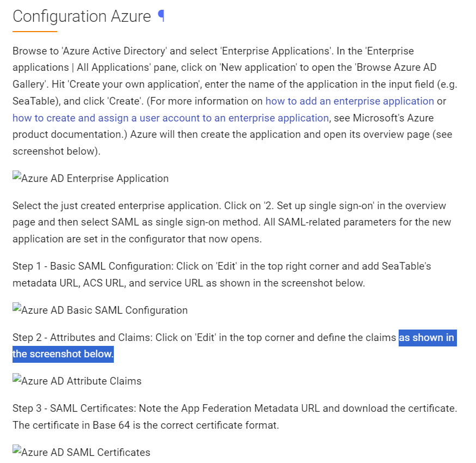Click the highlighted 'as shown in' selected text
Screen dimensions: 476x463
(428, 338)
